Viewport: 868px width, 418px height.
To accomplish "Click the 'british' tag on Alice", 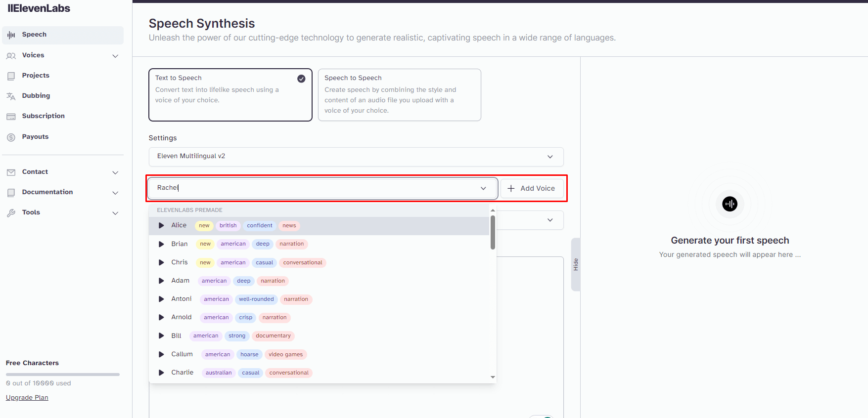I will click(x=228, y=226).
